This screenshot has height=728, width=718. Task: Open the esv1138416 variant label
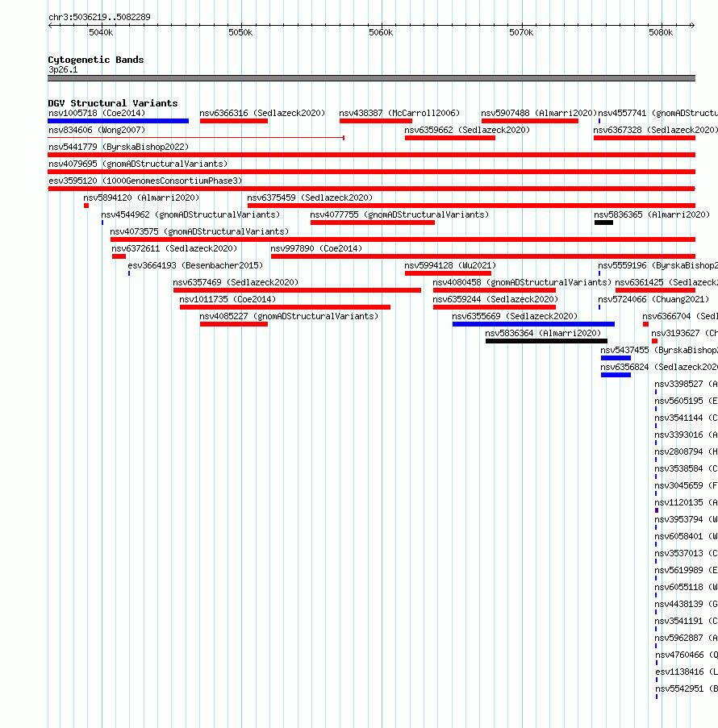(687, 672)
